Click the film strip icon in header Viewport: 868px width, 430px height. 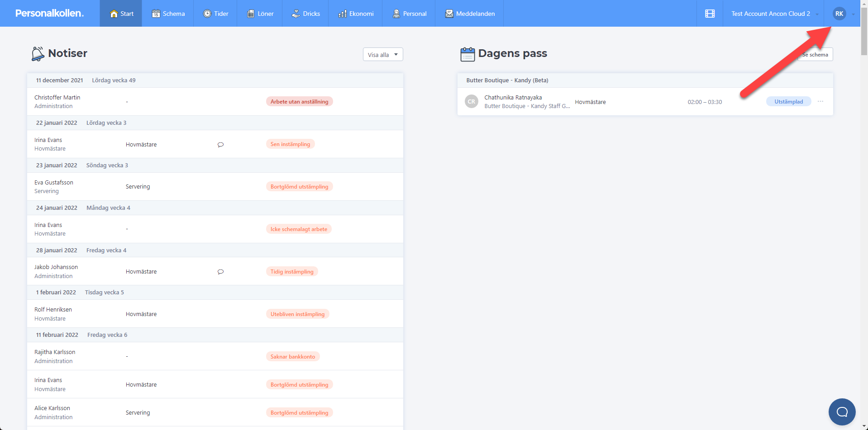710,14
